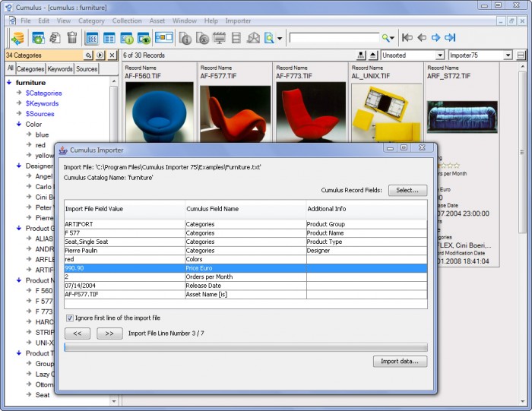The height and width of the screenshot is (411, 532).
Task: Collapse the furniture tree root
Action: (9, 82)
